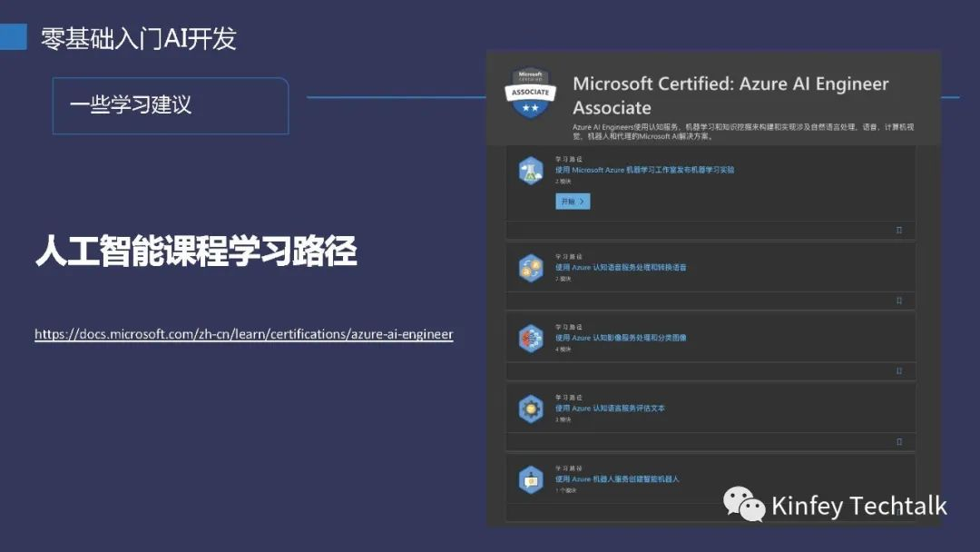The image size is (980, 552).
Task: Open 使用 Azure 认知语音服务处理和转换语音 link
Action: coord(621,267)
